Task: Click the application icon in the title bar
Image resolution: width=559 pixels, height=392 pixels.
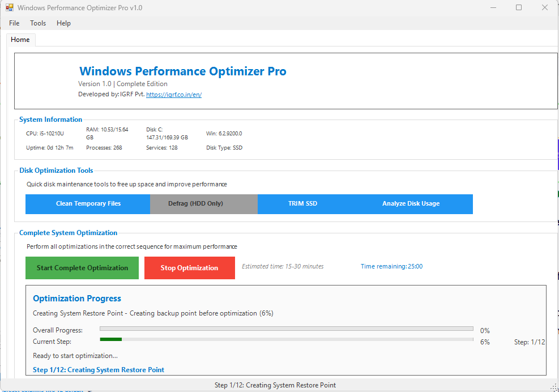Action: coord(9,8)
